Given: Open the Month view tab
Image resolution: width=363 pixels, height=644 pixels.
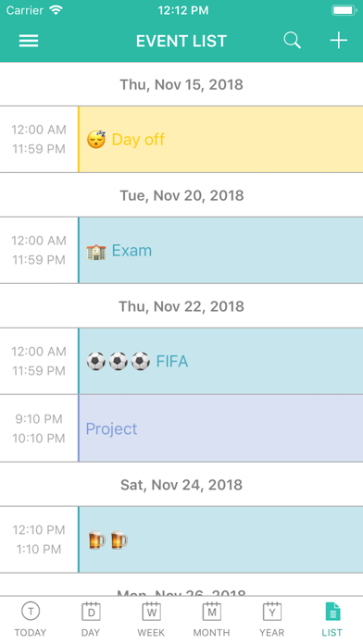Looking at the screenshot, I should click(x=211, y=619).
